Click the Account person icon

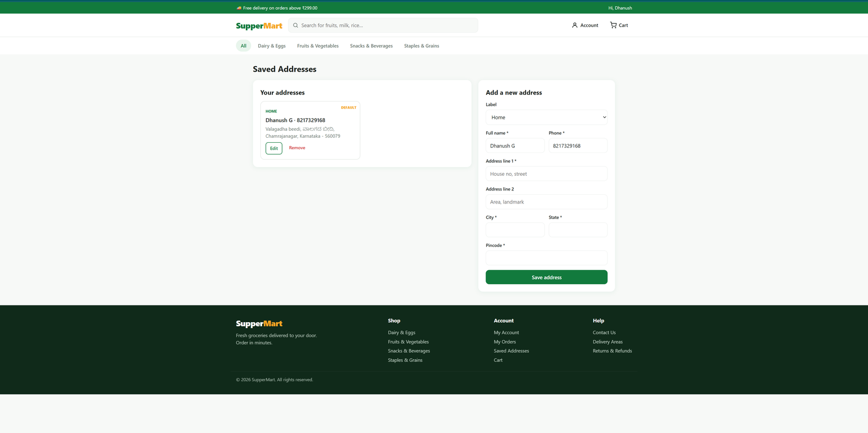click(575, 26)
